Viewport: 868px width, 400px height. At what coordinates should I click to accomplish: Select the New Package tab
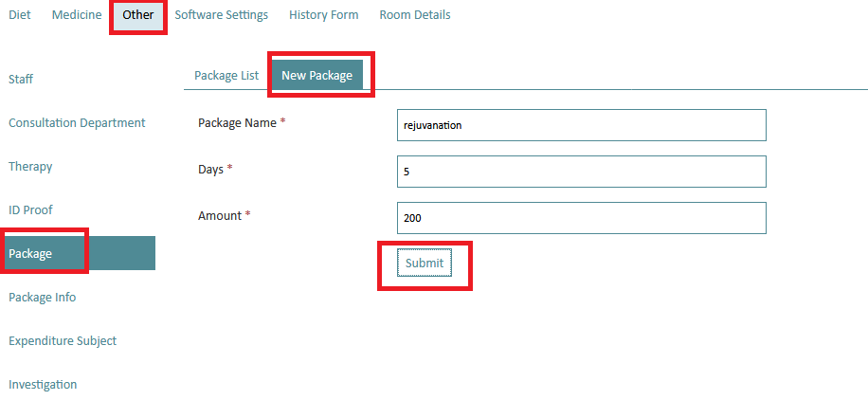pyautogui.click(x=317, y=75)
